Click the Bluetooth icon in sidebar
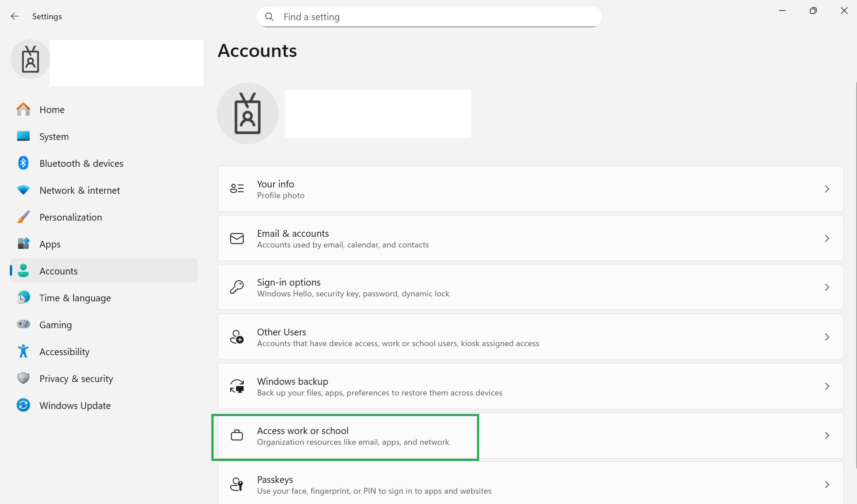The width and height of the screenshot is (857, 504). (23, 163)
